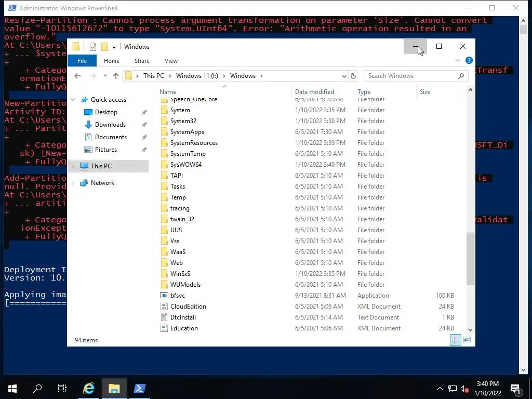Click the Help question mark icon
The height and width of the screenshot is (399, 532).
point(469,60)
